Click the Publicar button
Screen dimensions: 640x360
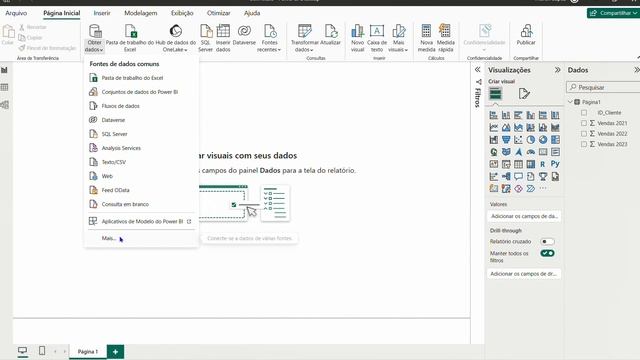point(526,35)
